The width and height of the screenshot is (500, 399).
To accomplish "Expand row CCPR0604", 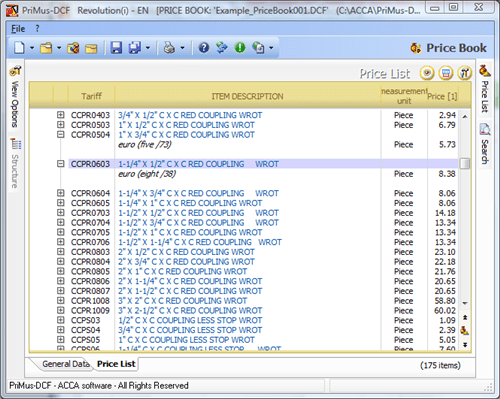I will click(x=60, y=193).
